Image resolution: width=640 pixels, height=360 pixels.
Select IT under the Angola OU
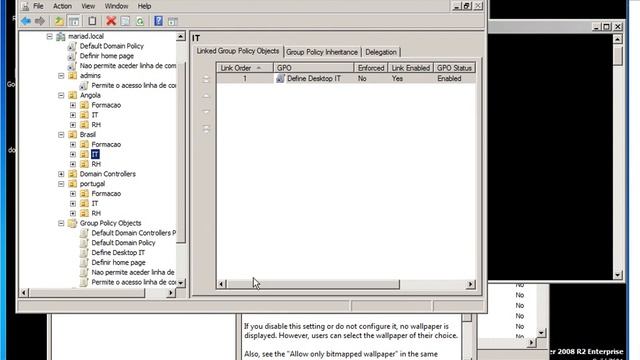tap(95, 115)
